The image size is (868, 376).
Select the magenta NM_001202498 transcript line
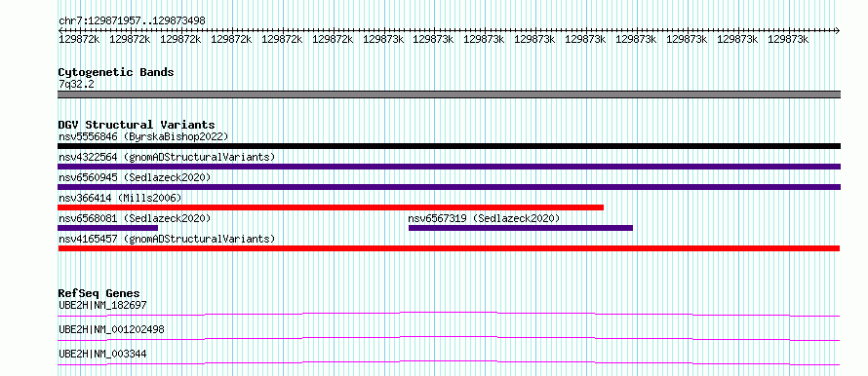(449, 338)
